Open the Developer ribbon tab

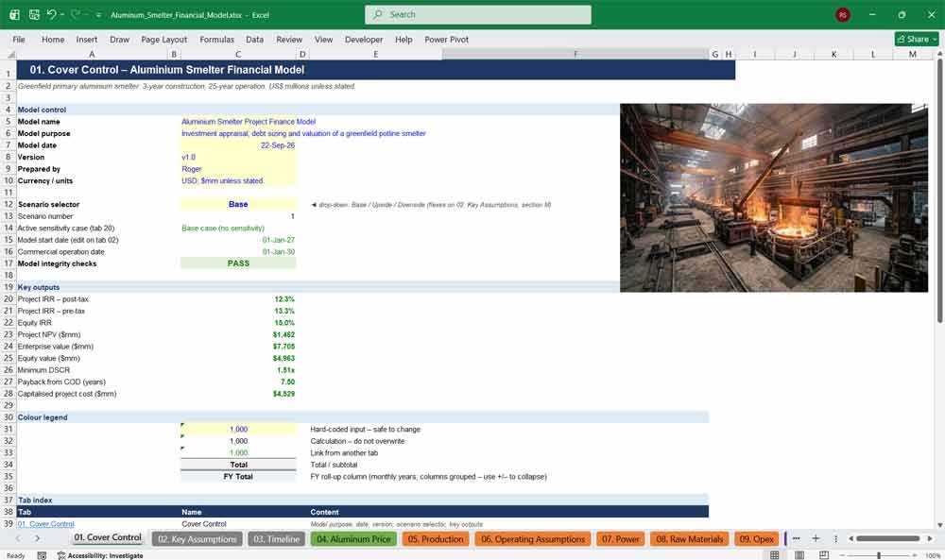click(x=364, y=39)
